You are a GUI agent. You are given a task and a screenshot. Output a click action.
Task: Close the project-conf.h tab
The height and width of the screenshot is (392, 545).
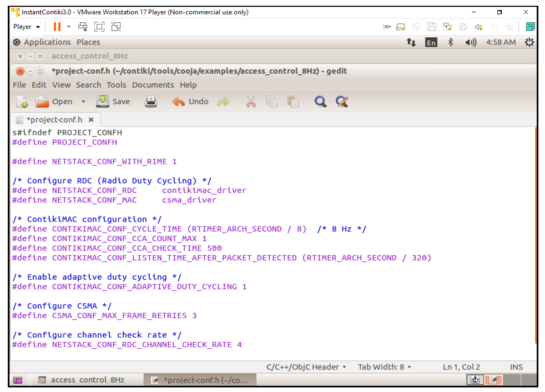[x=91, y=120]
